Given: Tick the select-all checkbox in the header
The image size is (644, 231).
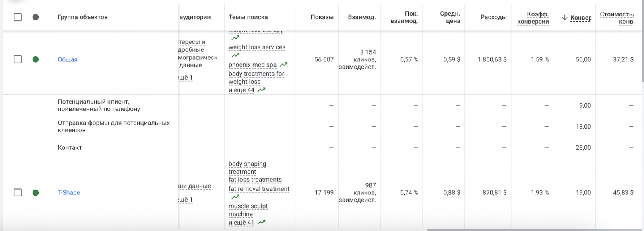Looking at the screenshot, I should pos(18,17).
